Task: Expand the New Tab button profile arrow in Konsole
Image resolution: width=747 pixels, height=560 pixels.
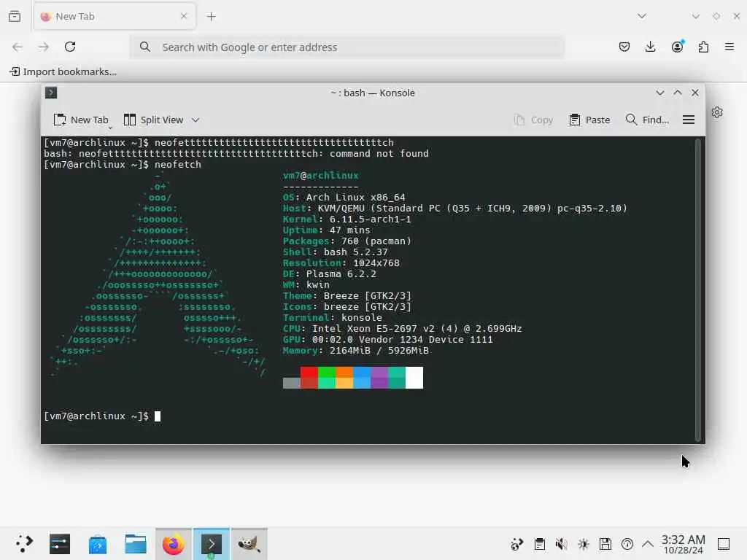Action: tap(110, 128)
